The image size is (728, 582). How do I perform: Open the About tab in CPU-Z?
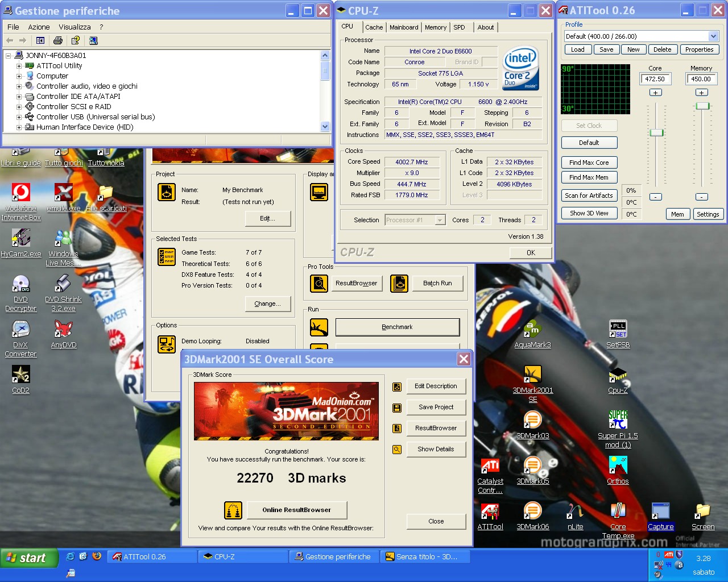pos(486,27)
